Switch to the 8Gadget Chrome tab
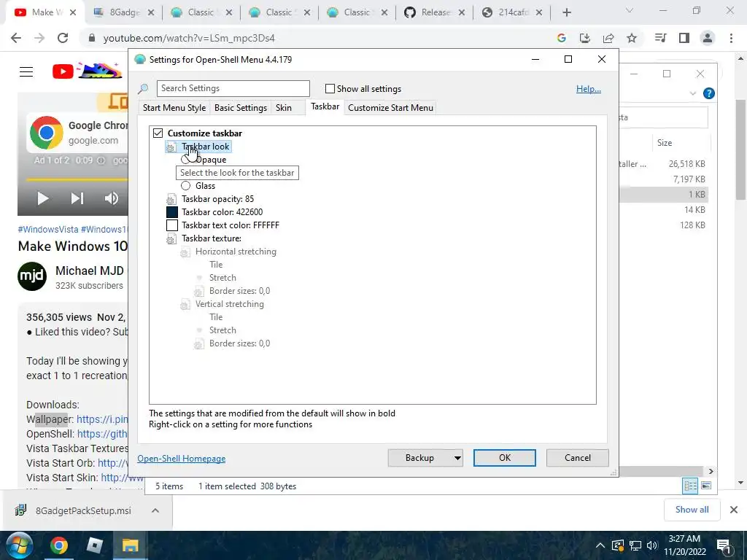The width and height of the screenshot is (747, 560). click(x=124, y=13)
